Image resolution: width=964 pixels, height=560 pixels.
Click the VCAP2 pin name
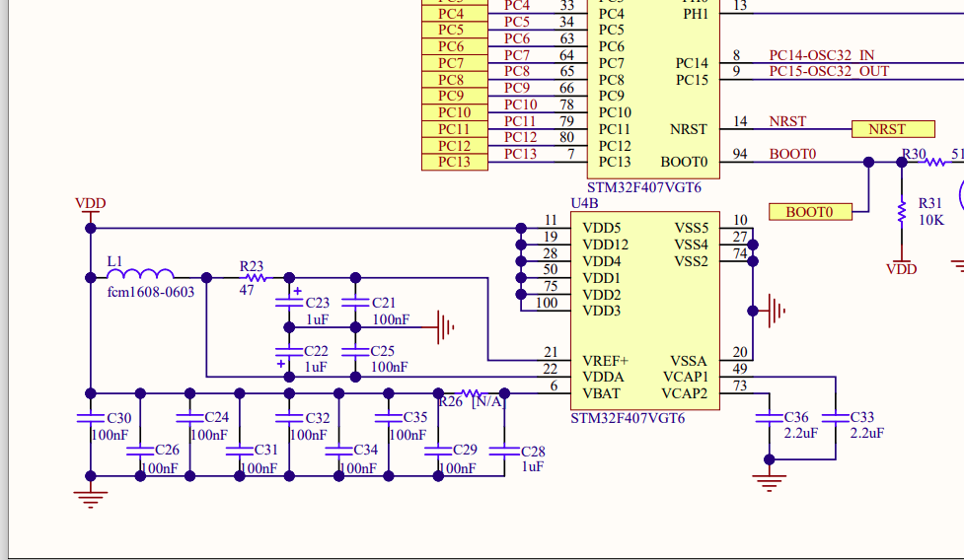[x=685, y=393]
